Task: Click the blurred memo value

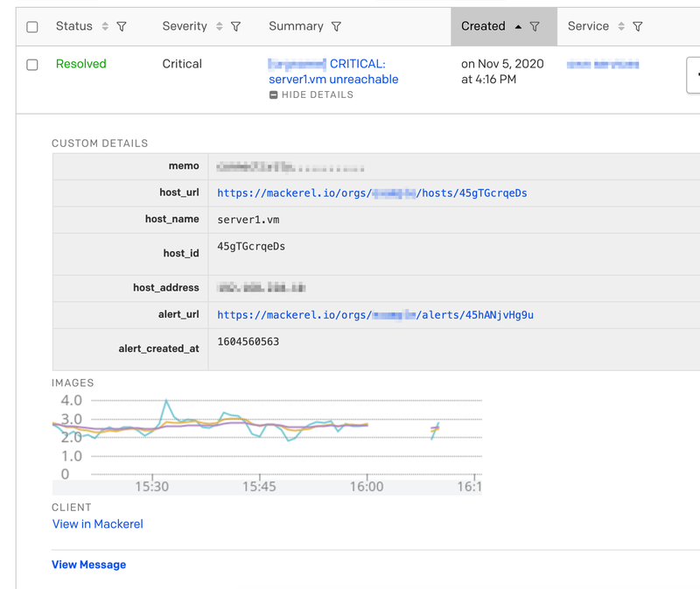Action: (x=290, y=167)
